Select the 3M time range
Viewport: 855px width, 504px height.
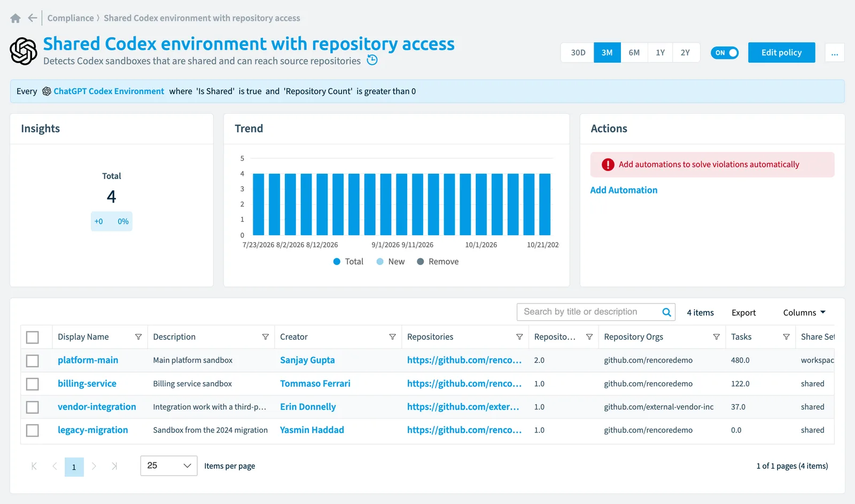(x=607, y=52)
